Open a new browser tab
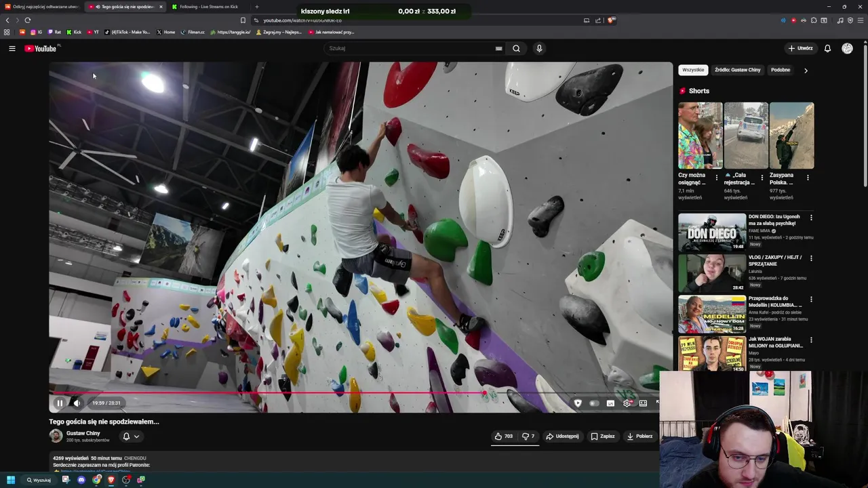 point(256,7)
